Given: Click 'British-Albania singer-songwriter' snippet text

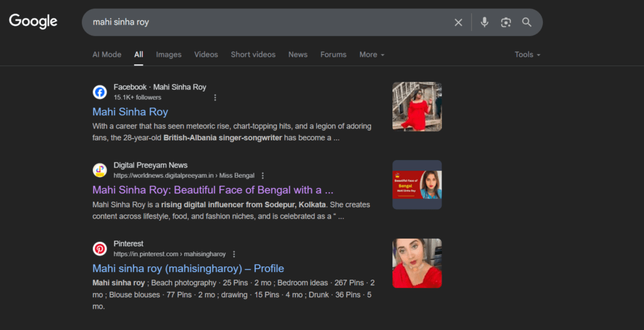Looking at the screenshot, I should (223, 138).
